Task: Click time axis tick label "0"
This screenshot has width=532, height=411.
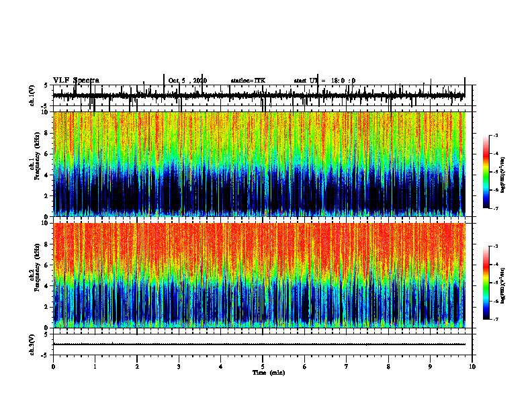Action: click(53, 367)
